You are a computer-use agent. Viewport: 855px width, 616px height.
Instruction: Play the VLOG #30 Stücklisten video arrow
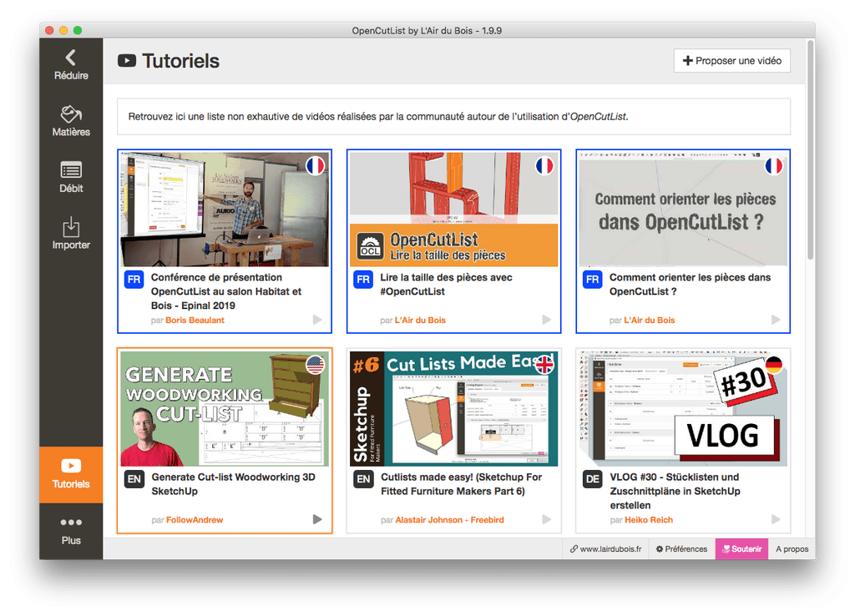point(776,519)
